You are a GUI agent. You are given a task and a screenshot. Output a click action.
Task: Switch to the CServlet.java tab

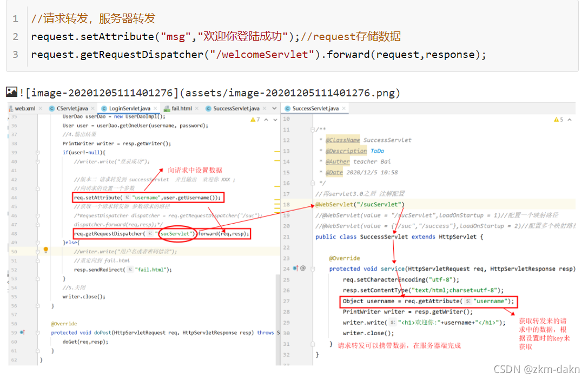[72, 108]
